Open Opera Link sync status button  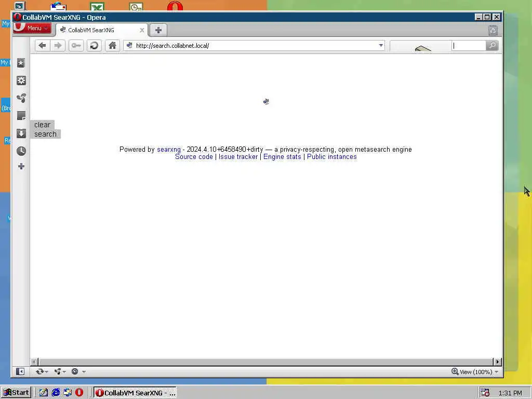coord(42,371)
